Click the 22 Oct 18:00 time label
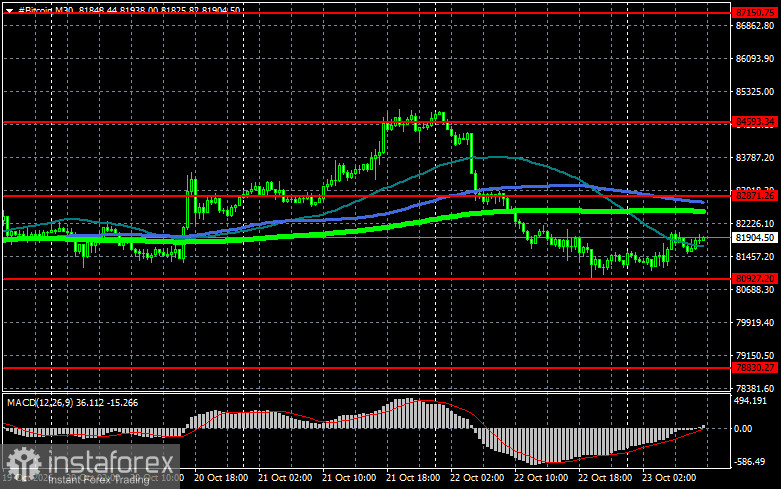781x489 pixels. tap(605, 478)
